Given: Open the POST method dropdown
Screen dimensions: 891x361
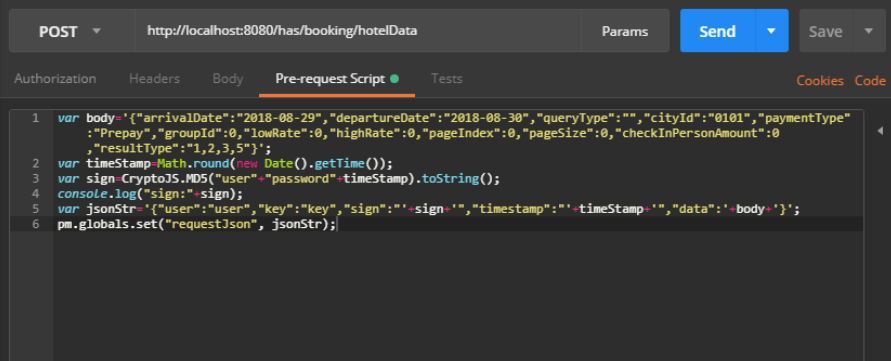Looking at the screenshot, I should coord(72,31).
